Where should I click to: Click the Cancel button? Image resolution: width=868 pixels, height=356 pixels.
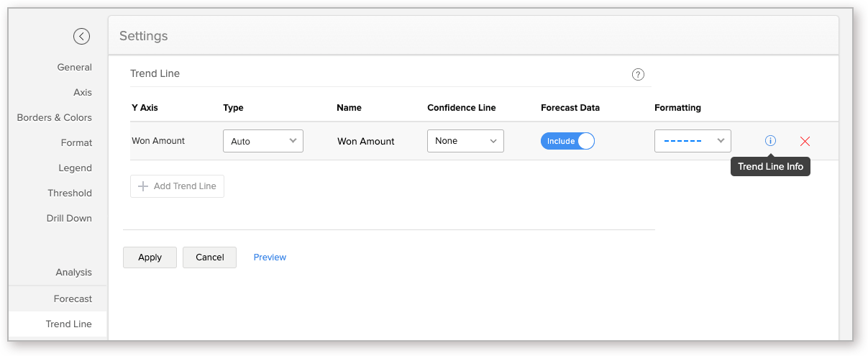[209, 257]
